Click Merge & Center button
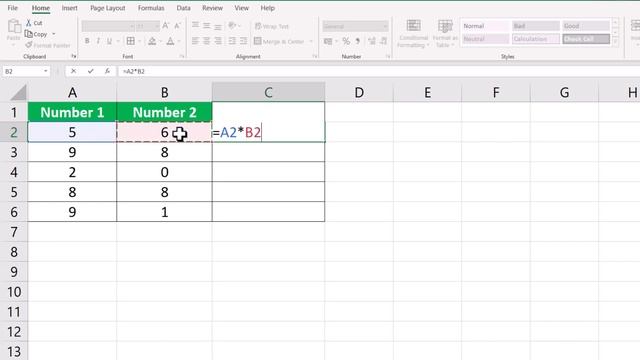 click(279, 41)
